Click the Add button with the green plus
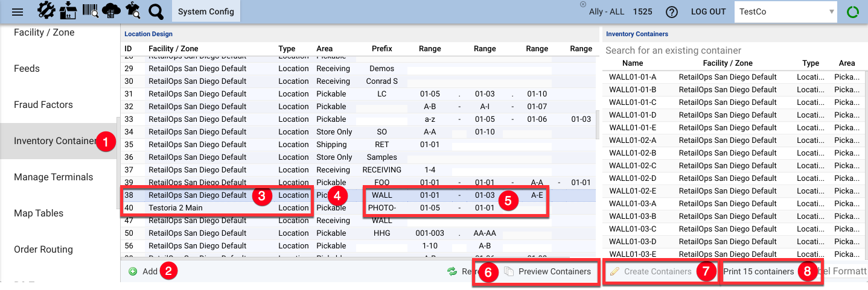This screenshot has height=290, width=868. 144,272
